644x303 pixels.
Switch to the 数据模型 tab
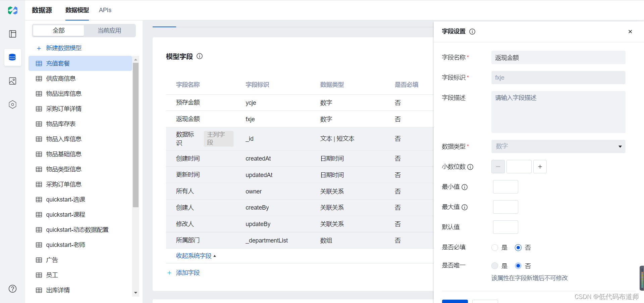[77, 10]
